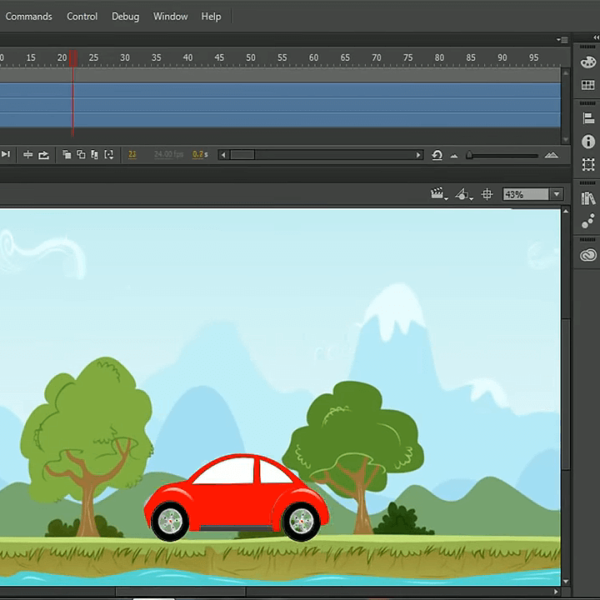Viewport: 600px width, 600px height.
Task: Toggle the Loop playback button
Action: [x=45, y=155]
